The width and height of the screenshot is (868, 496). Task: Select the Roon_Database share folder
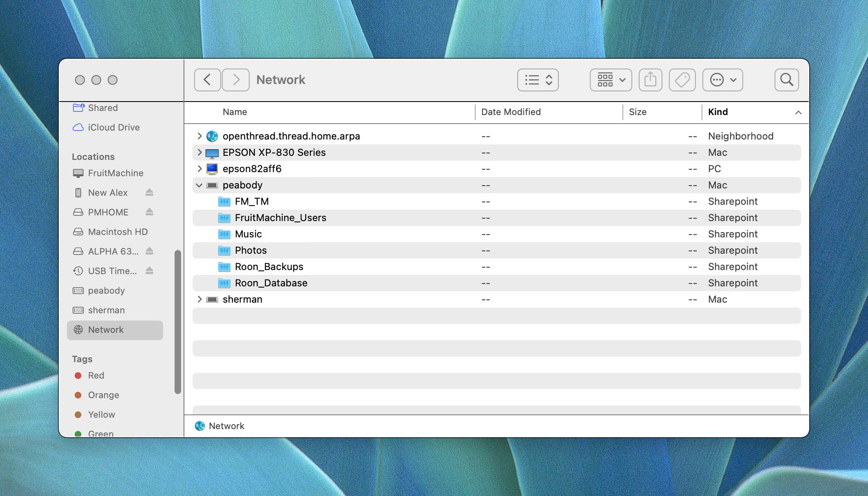(x=271, y=283)
